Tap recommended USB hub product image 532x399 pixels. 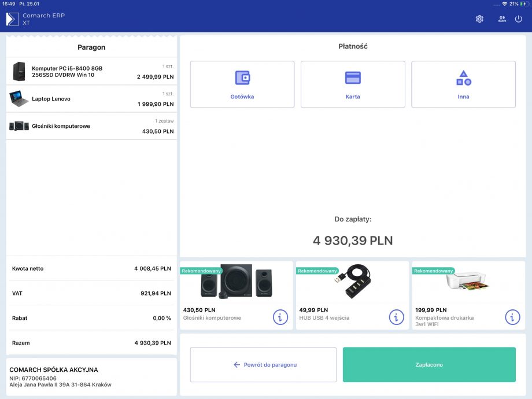(353, 282)
